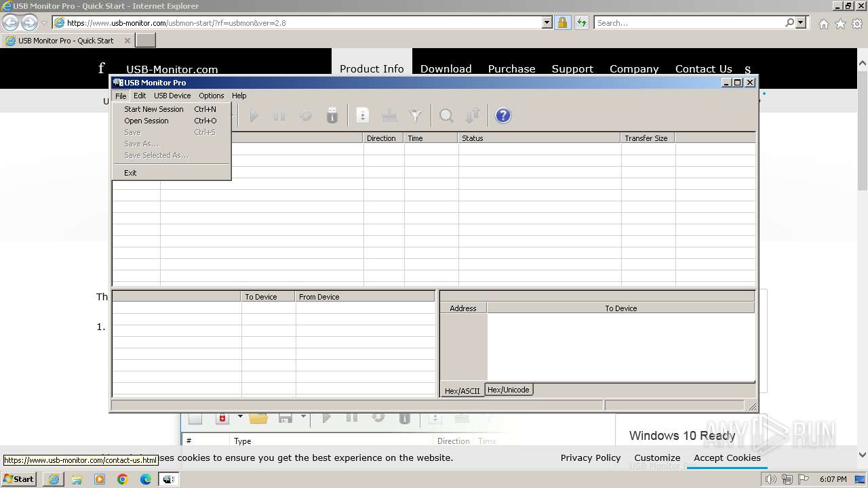Open Google Chrome from the taskbar
868x488 pixels.
123,479
